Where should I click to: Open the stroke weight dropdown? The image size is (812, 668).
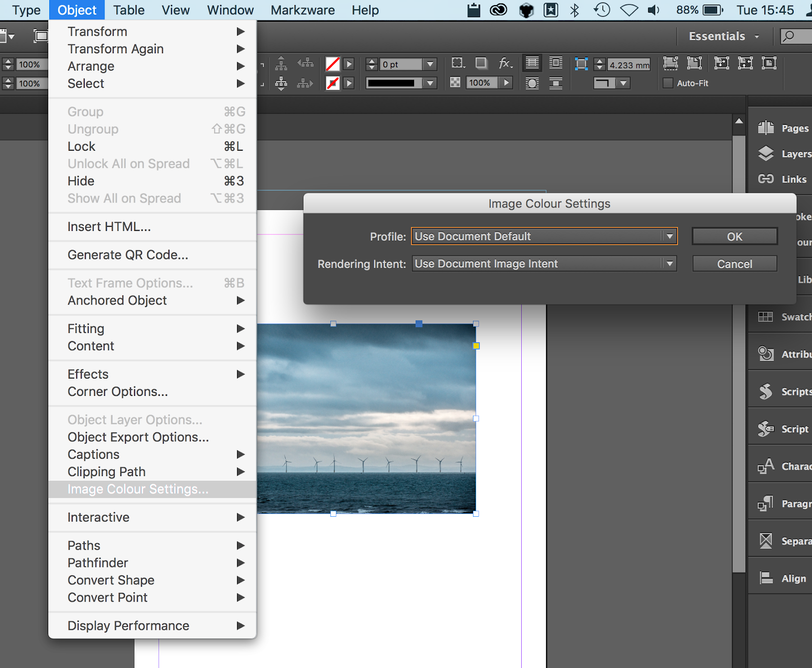pyautogui.click(x=430, y=64)
